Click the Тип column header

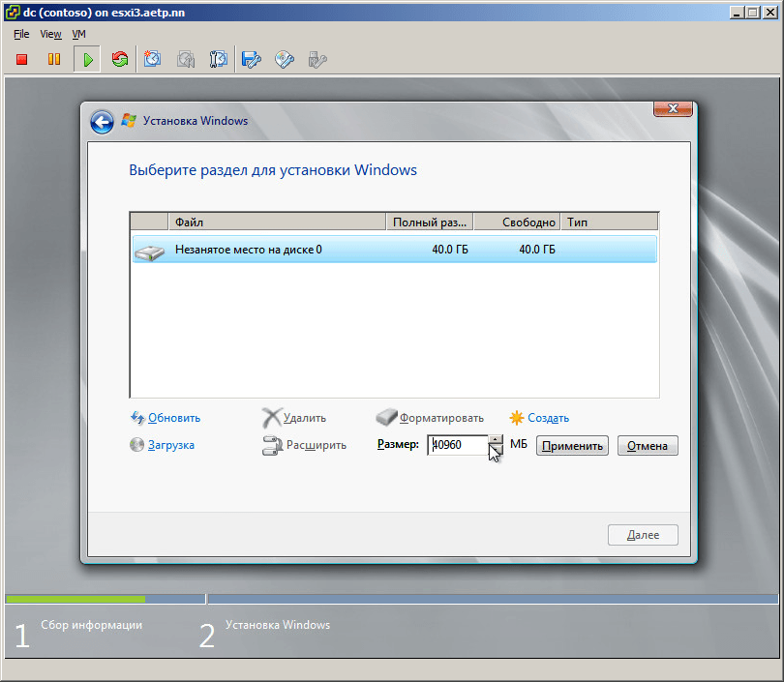tap(609, 222)
